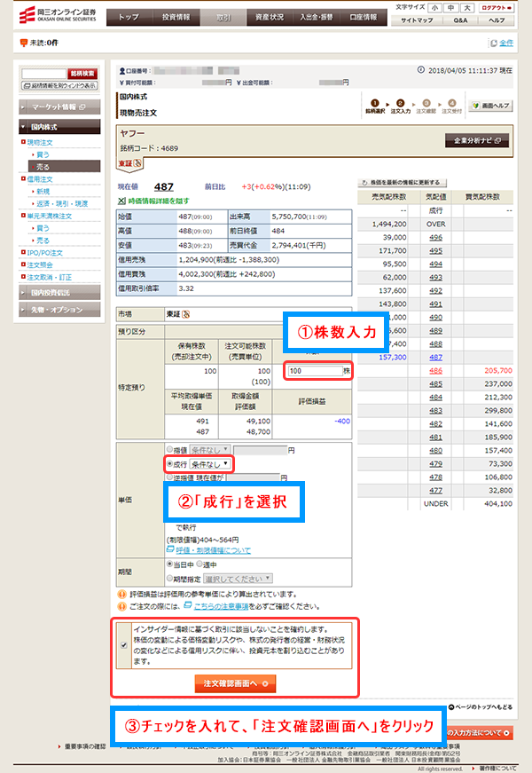Select the 週中 period radio button
Viewport: 532px width, 773px height.
199,564
